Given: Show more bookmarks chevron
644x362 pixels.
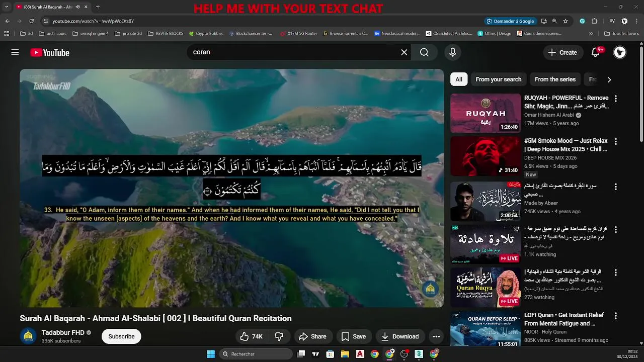Looking at the screenshot, I should pos(592,34).
